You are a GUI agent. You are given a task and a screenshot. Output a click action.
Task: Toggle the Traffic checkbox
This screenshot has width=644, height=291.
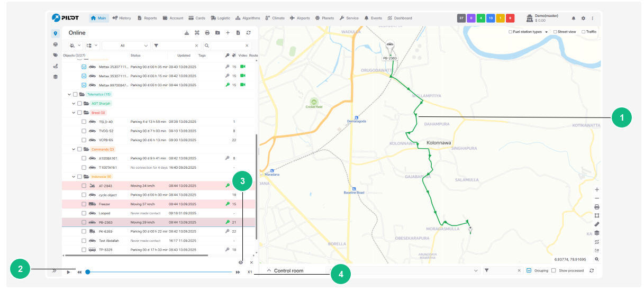click(x=583, y=32)
